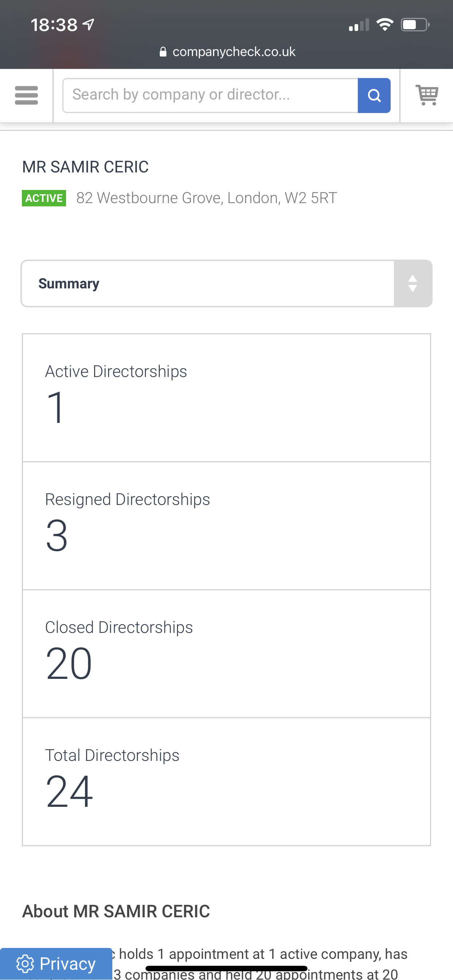The height and width of the screenshot is (980, 453).
Task: Click the Summary dropdown up-down arrows
Action: (x=413, y=283)
